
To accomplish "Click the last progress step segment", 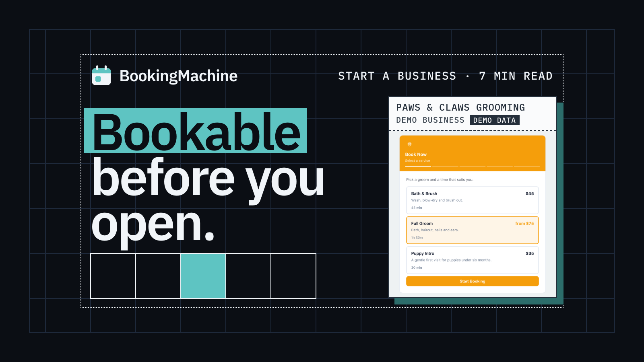I will point(527,166).
